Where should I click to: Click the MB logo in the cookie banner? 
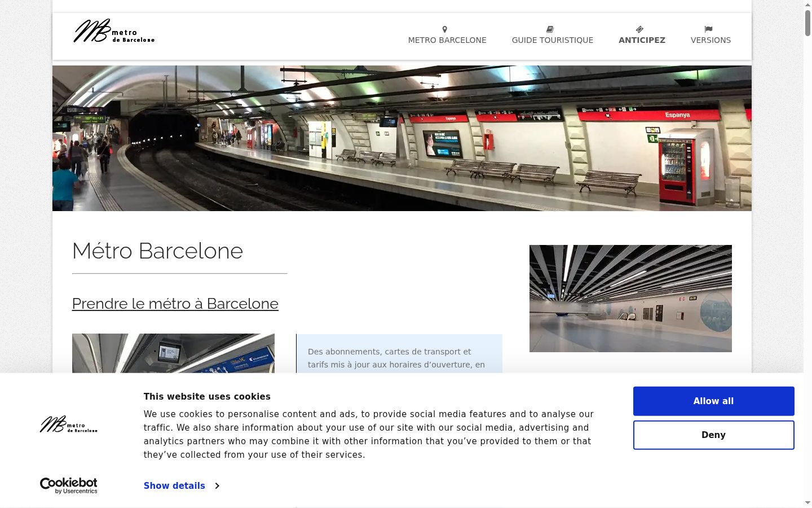click(x=68, y=424)
